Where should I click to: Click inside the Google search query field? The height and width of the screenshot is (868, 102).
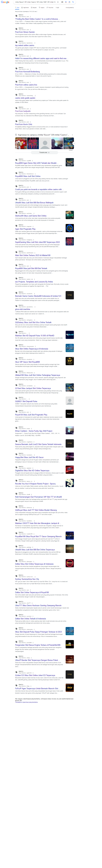pyautogui.click(x=35, y=2)
